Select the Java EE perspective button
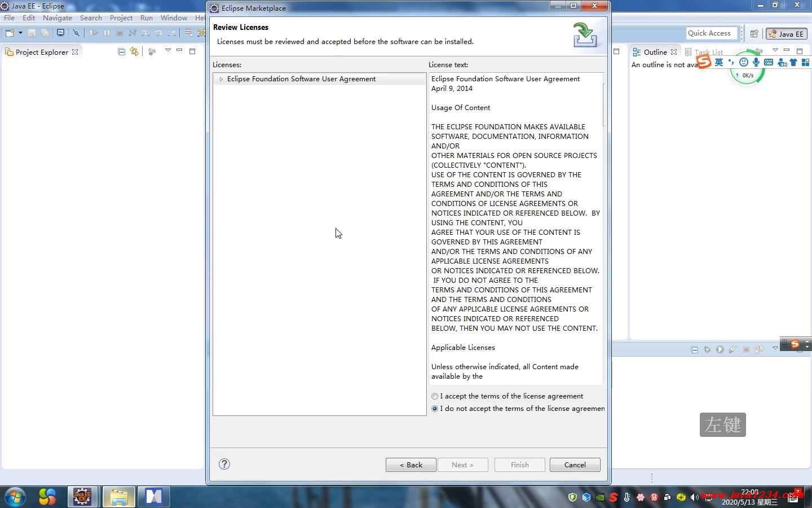Image resolution: width=812 pixels, height=508 pixels. [787, 34]
